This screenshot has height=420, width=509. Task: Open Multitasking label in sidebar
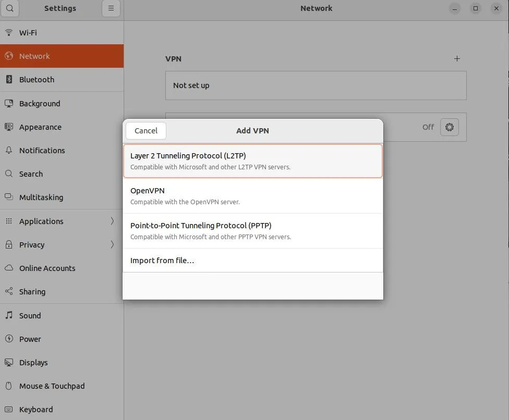click(x=41, y=197)
